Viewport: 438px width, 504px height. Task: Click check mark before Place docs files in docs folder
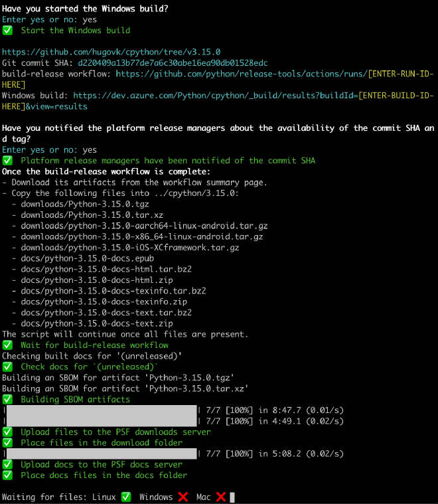pos(7,475)
